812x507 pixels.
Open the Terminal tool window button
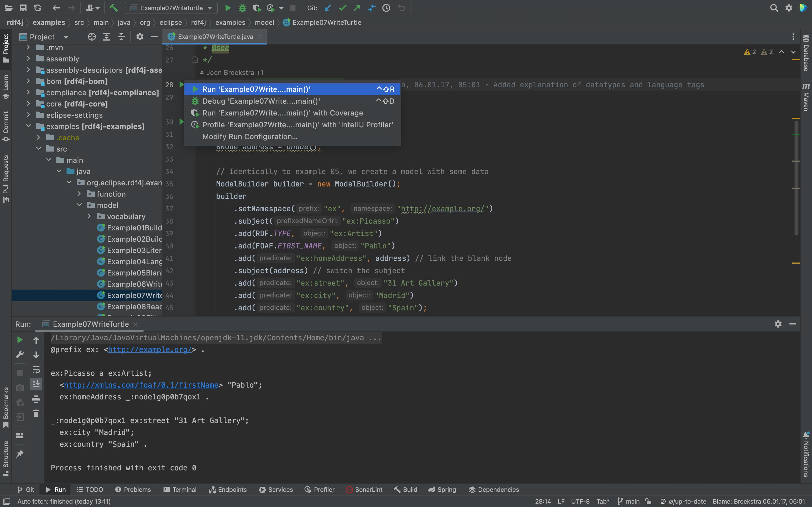pyautogui.click(x=180, y=490)
